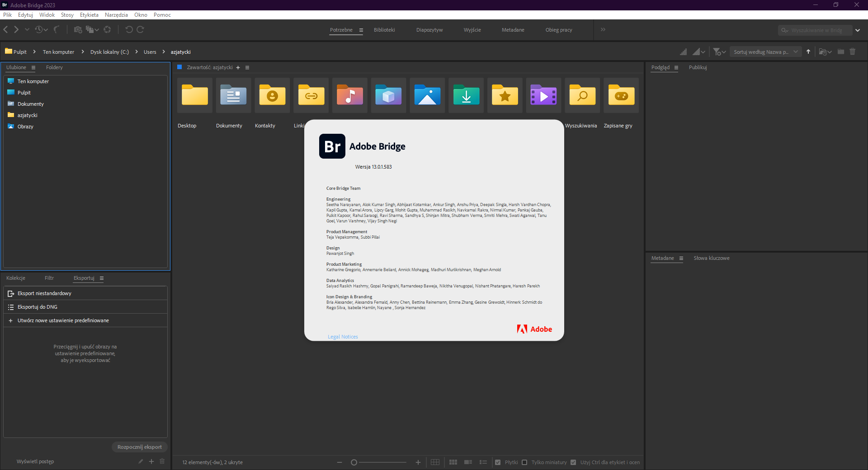Open the Sortuj według Nazwa dropdown
This screenshot has height=470, width=868.
tap(765, 52)
